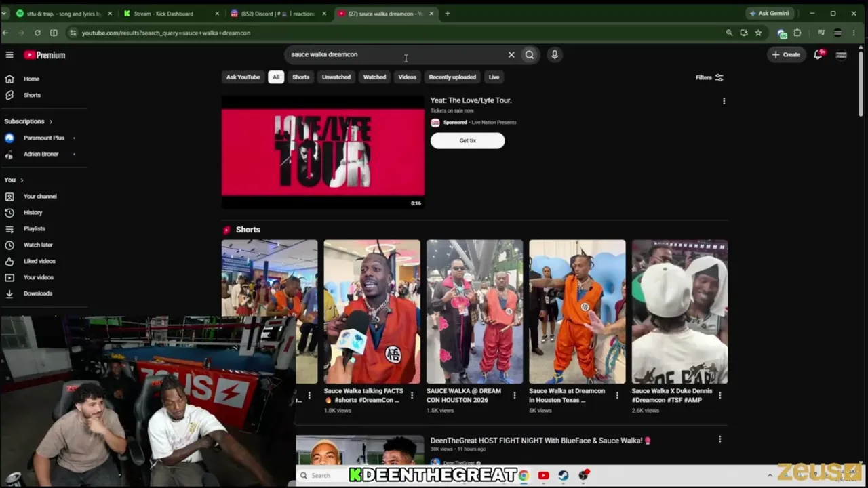Expand the You section
868x488 pixels.
14,180
